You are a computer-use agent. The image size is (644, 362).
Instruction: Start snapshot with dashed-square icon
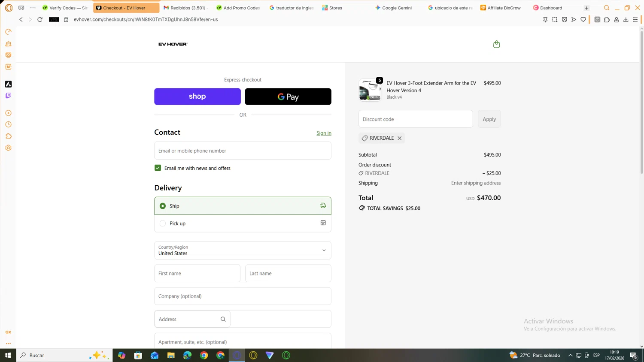click(555, 19)
